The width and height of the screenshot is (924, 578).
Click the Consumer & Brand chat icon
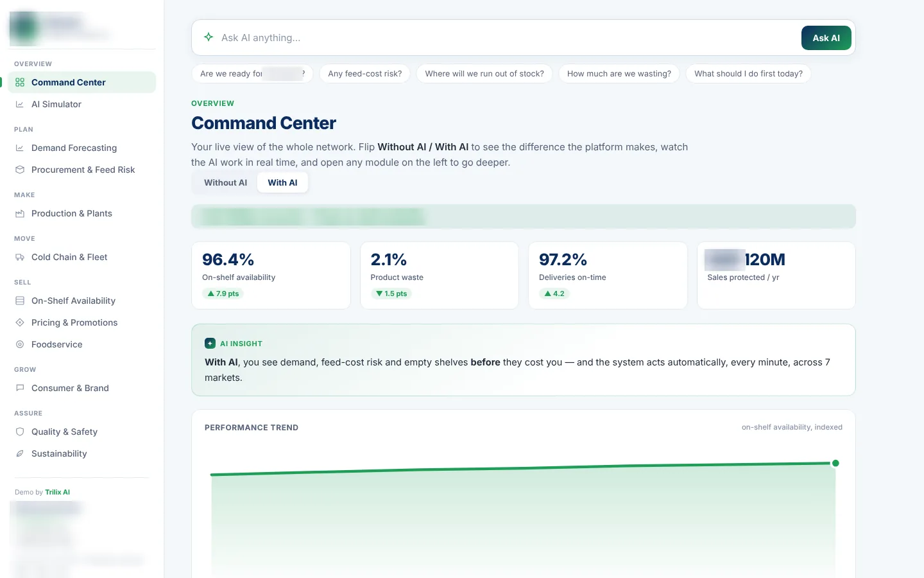tap(20, 388)
